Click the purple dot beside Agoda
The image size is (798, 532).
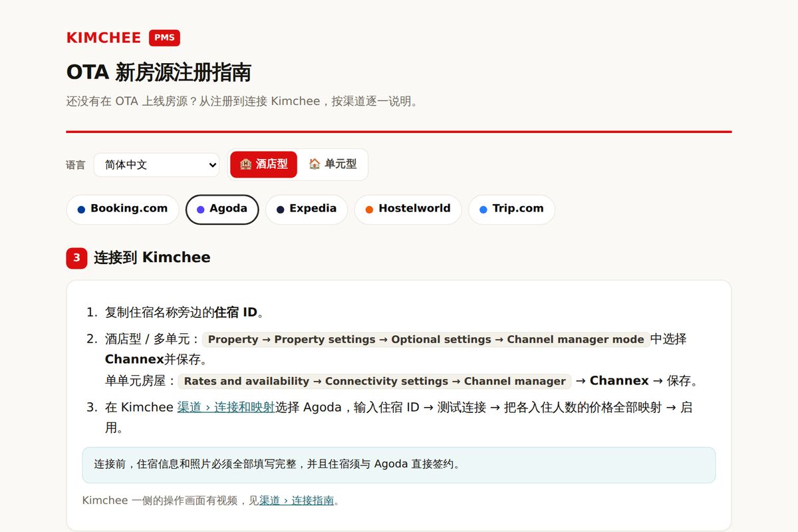[x=200, y=209]
